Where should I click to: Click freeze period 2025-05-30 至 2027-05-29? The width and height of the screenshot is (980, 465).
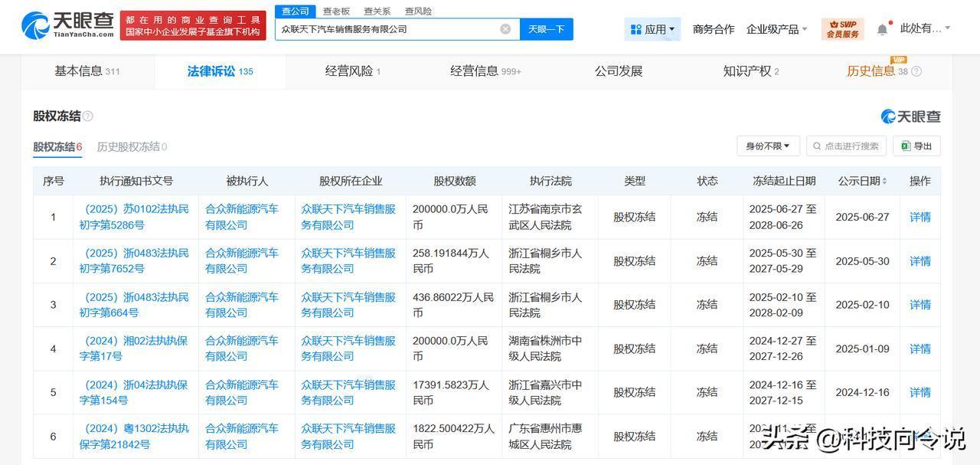[783, 261]
